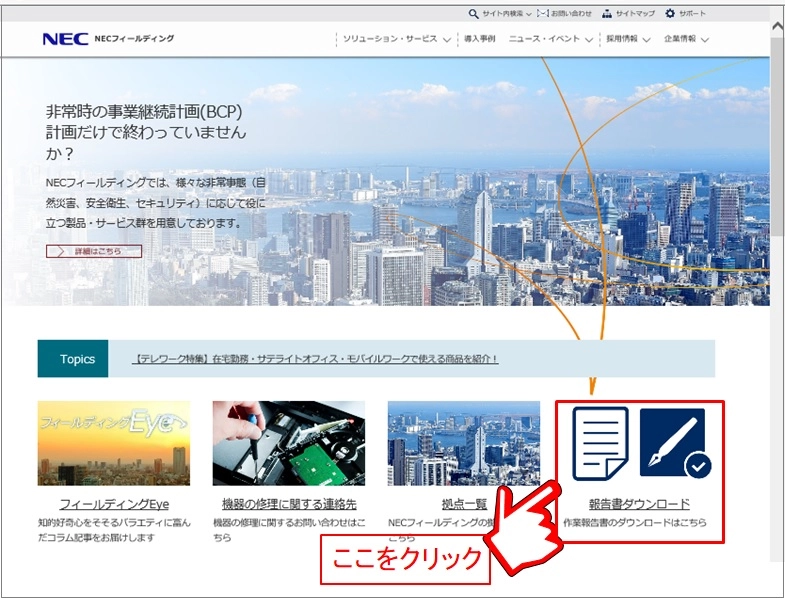Click NECフィールディング site name text
Viewport: 785px width, 598px height.
pyautogui.click(x=134, y=39)
